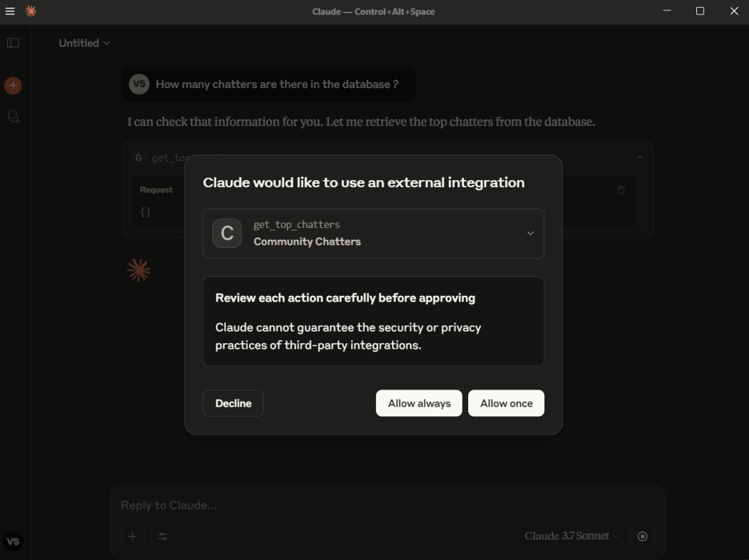The width and height of the screenshot is (749, 560).
Task: Open the search and tools settings icon
Action: (x=163, y=536)
